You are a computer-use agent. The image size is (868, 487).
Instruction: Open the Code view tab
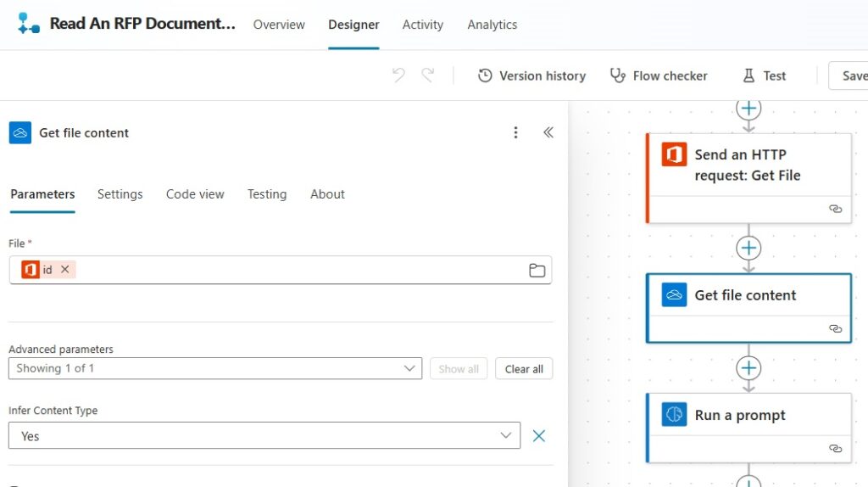[x=195, y=194]
